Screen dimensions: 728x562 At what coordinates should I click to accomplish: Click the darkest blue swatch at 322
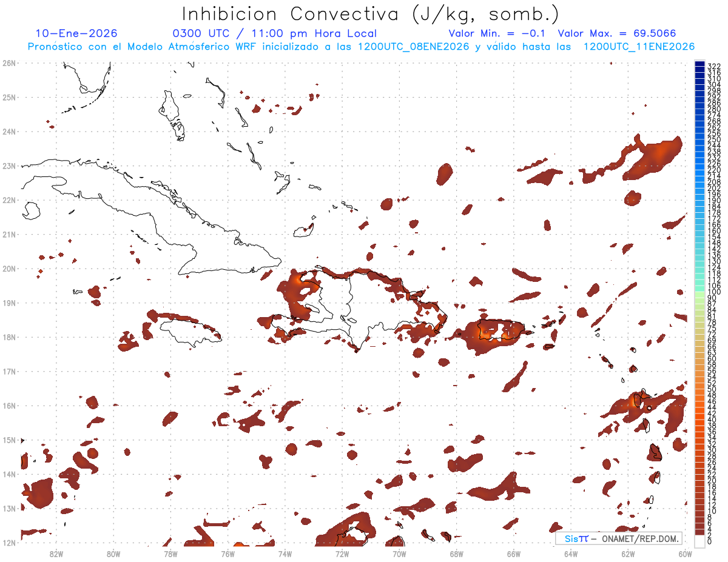point(699,65)
